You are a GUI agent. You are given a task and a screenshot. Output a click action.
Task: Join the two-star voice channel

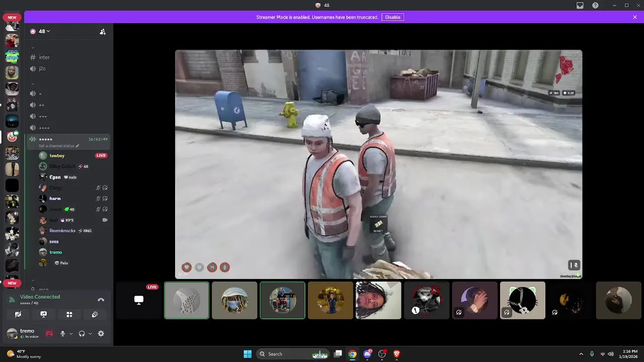69,105
